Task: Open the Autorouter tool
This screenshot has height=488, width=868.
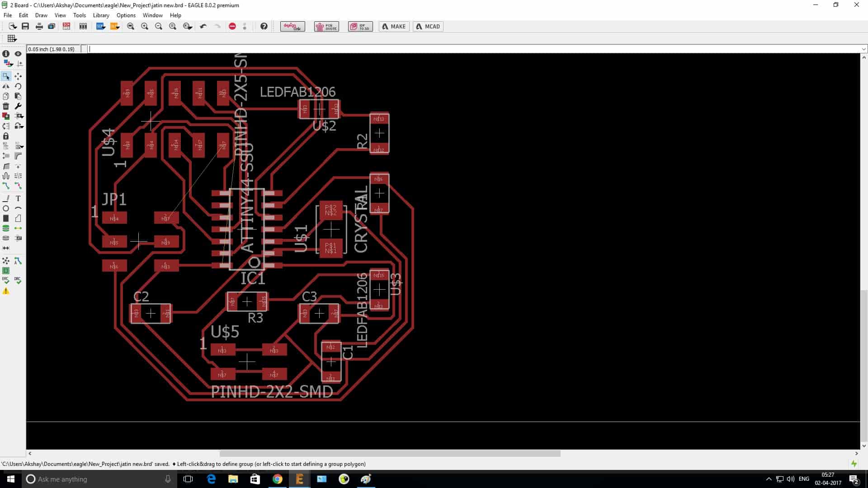Action: point(18,261)
